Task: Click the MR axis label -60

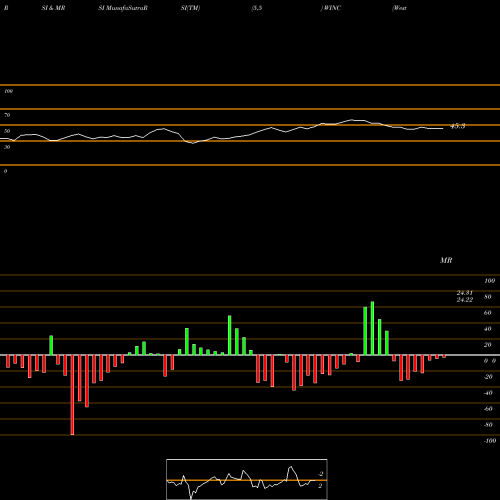Action: tap(488, 409)
